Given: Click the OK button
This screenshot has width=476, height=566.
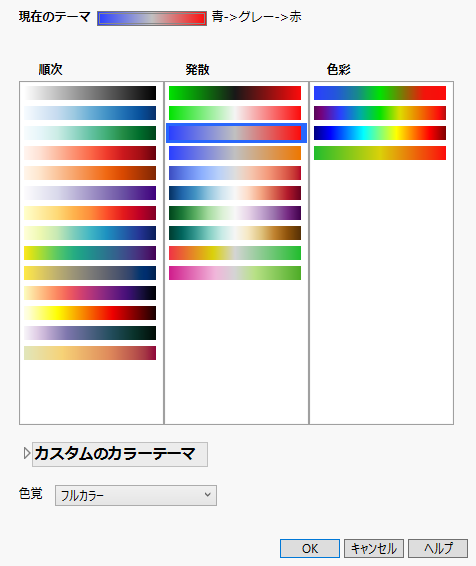Looking at the screenshot, I should 310,548.
